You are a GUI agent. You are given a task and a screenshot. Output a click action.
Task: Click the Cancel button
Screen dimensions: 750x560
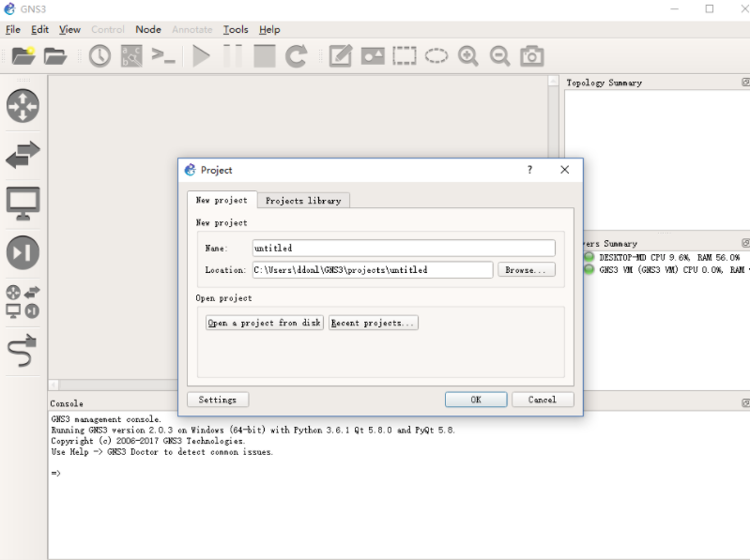(x=543, y=400)
